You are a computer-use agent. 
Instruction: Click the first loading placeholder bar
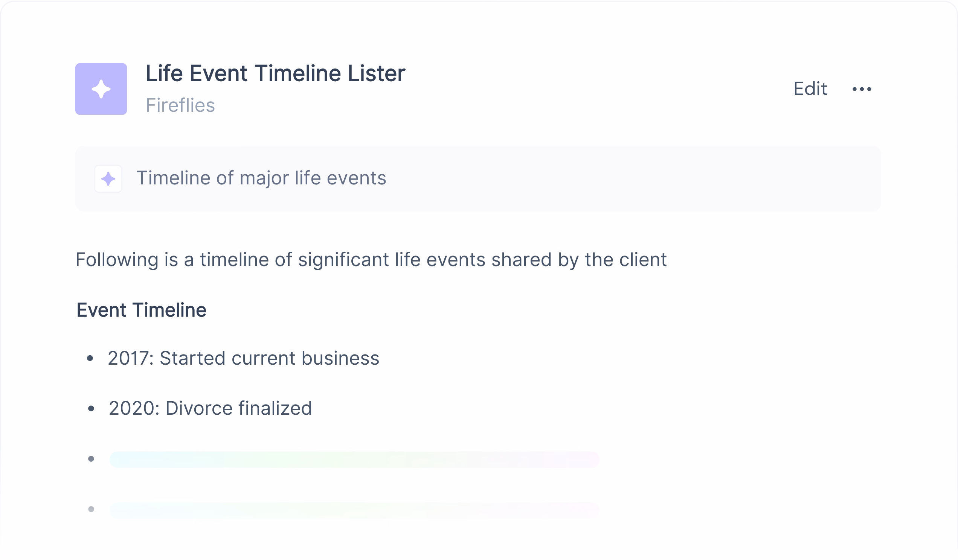tap(354, 459)
